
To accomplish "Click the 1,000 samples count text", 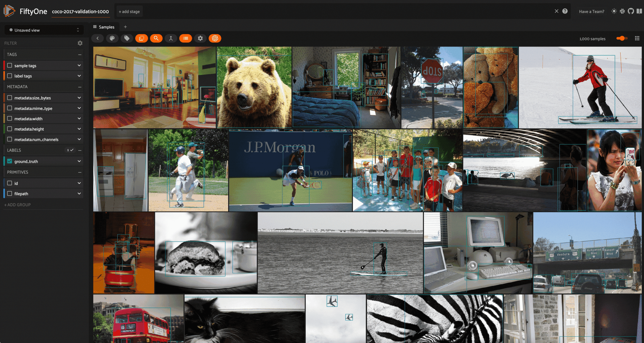I will [x=592, y=39].
